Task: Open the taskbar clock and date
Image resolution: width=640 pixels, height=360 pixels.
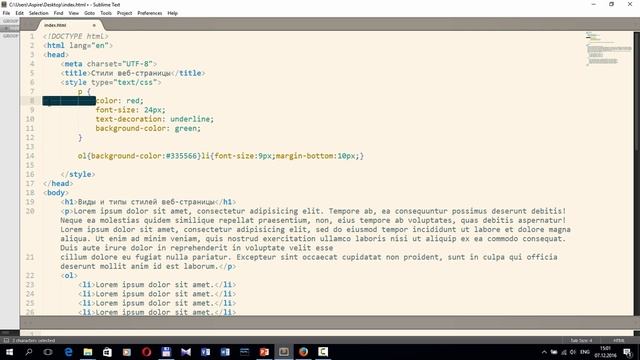Action: (606, 352)
